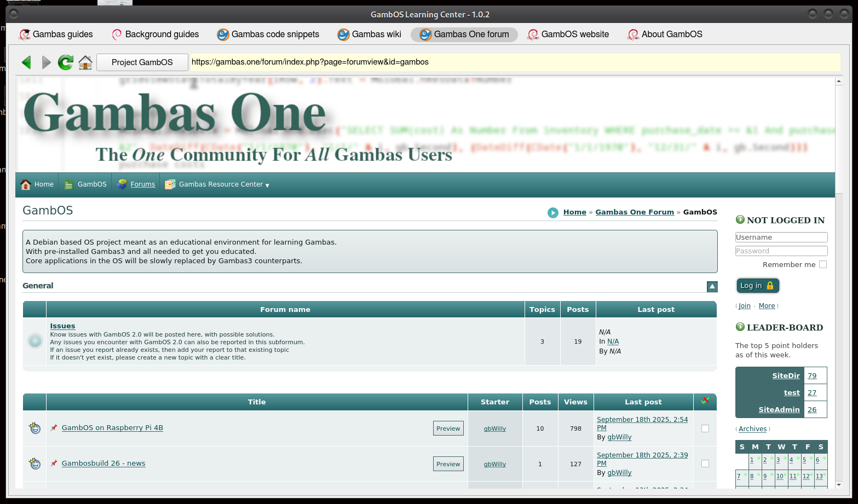This screenshot has width=858, height=504.
Task: Click the browser home house icon
Action: click(85, 62)
